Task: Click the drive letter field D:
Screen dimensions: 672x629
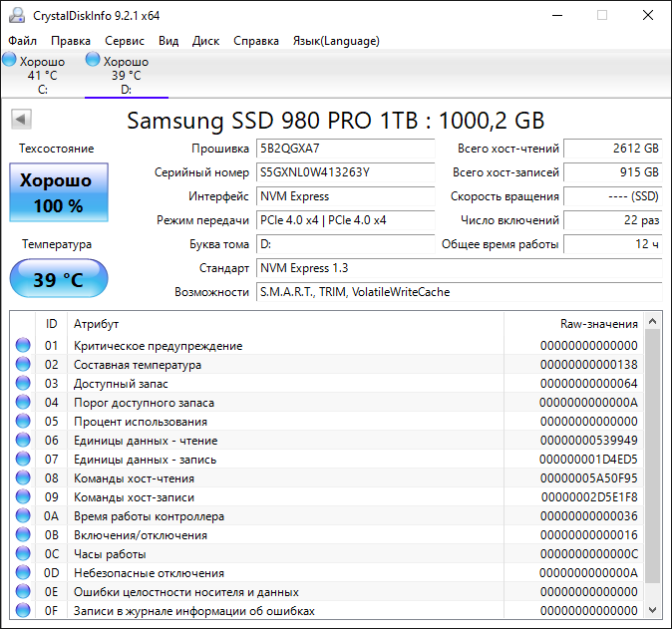Action: click(345, 244)
